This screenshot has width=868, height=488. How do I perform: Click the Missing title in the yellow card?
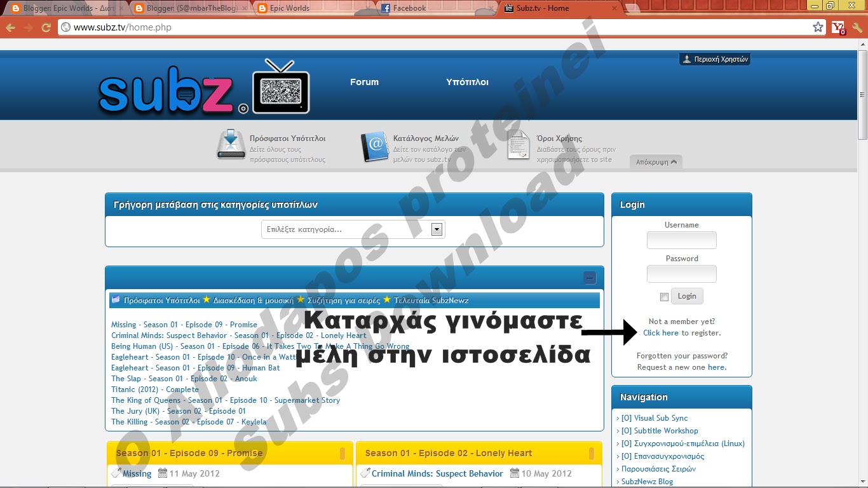pos(137,474)
